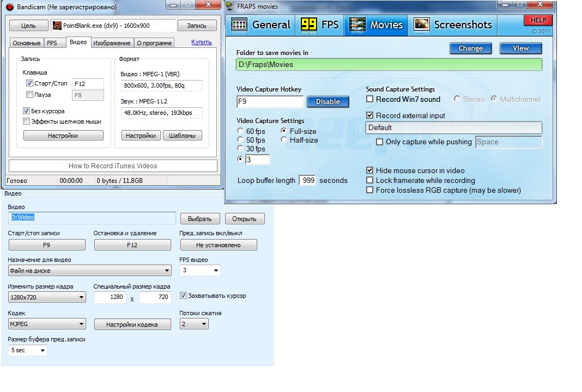
Task: Enable Record Win7 sound checkbox
Action: [369, 99]
